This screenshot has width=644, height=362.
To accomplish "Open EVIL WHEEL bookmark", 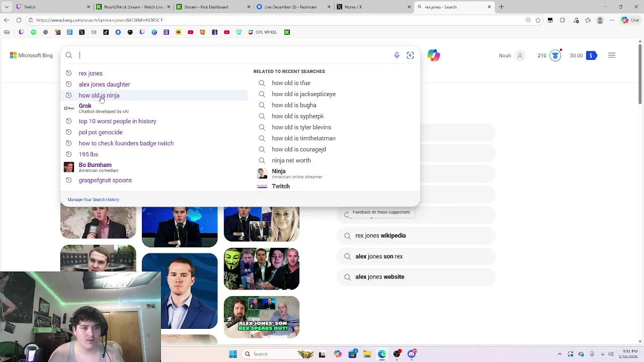I will pyautogui.click(x=262, y=32).
